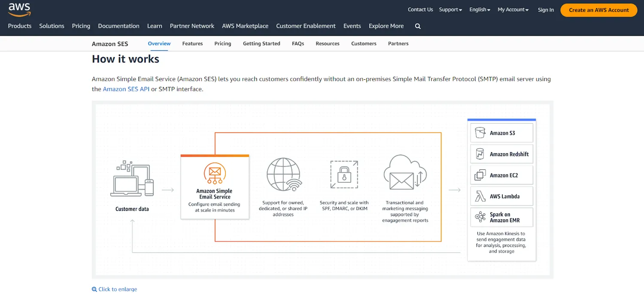This screenshot has width=644, height=293.
Task: Open the Documentation menu
Action: coord(118,26)
